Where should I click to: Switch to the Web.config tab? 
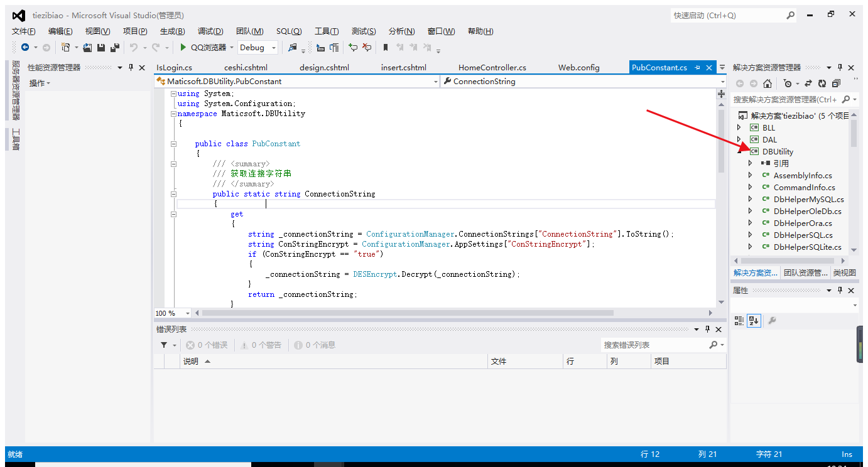[579, 67]
